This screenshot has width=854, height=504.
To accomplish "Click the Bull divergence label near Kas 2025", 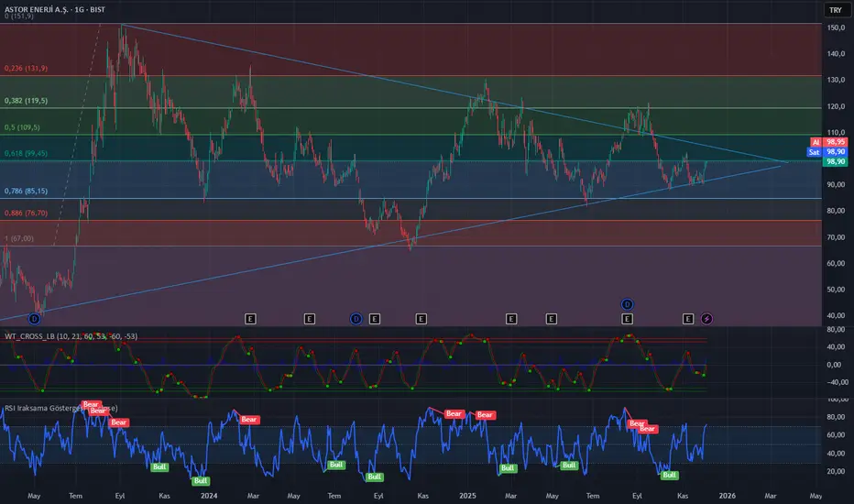I will coord(670,475).
